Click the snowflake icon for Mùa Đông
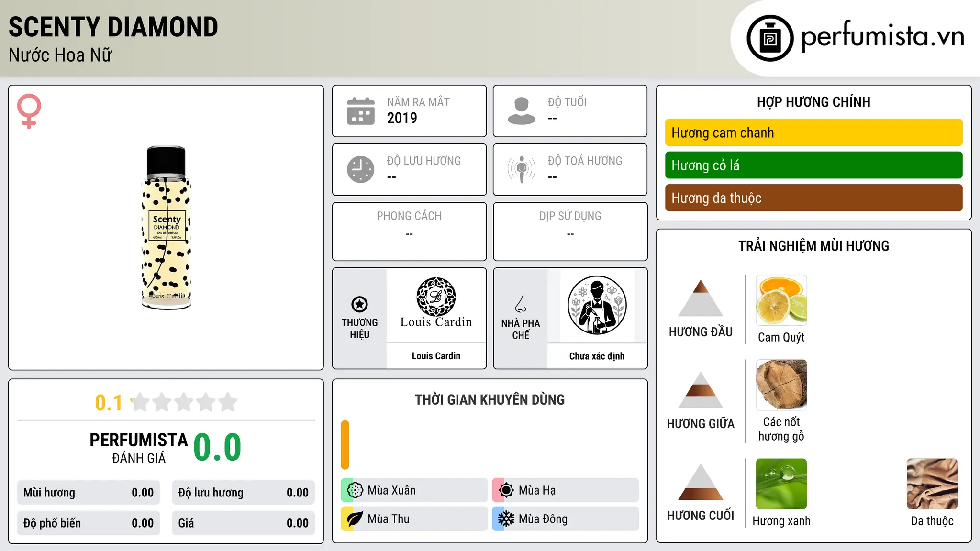 506,519
